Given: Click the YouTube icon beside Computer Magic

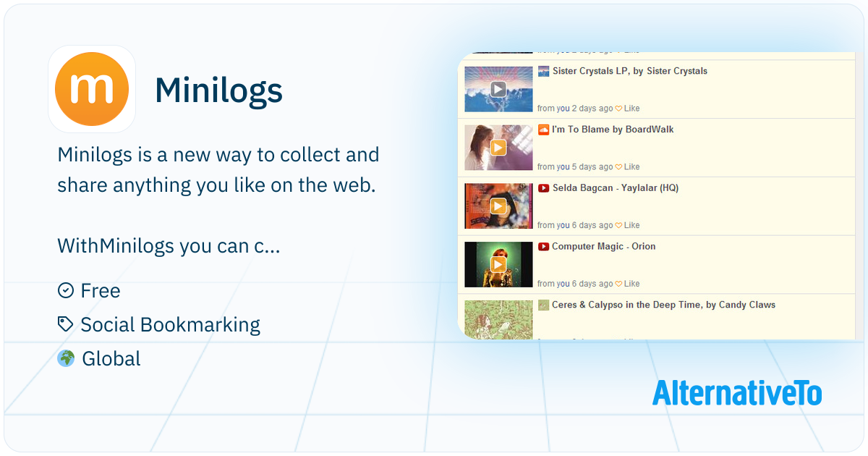Looking at the screenshot, I should (543, 247).
